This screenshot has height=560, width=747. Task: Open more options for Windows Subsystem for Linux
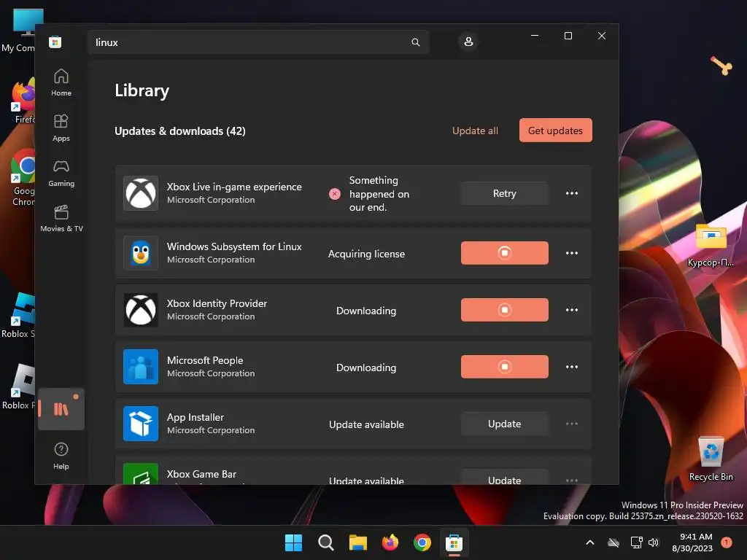point(572,253)
